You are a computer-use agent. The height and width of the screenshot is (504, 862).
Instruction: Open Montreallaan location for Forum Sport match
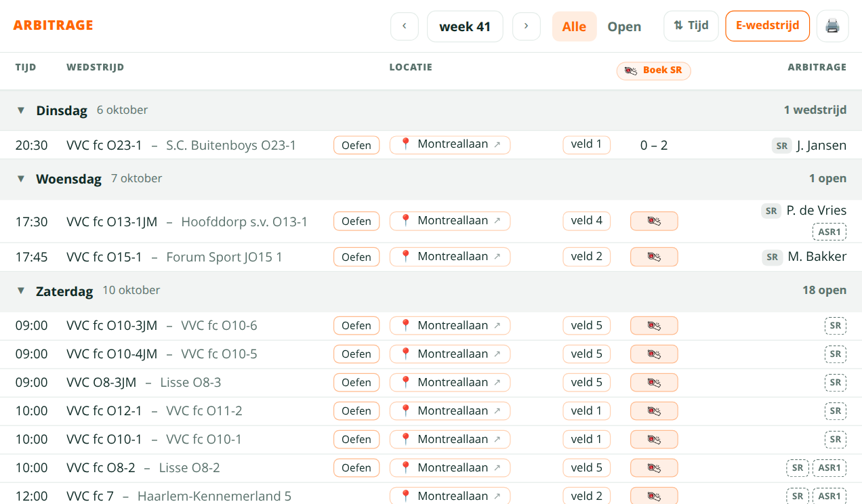pyautogui.click(x=450, y=257)
